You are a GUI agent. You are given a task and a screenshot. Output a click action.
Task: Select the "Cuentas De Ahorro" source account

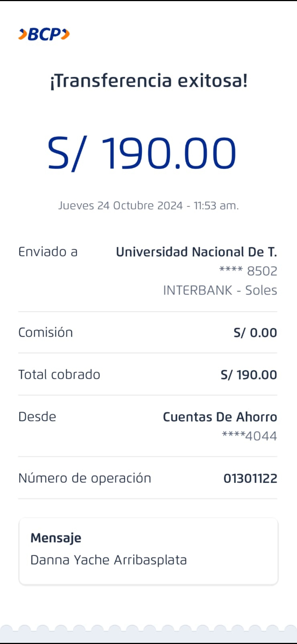tap(220, 417)
